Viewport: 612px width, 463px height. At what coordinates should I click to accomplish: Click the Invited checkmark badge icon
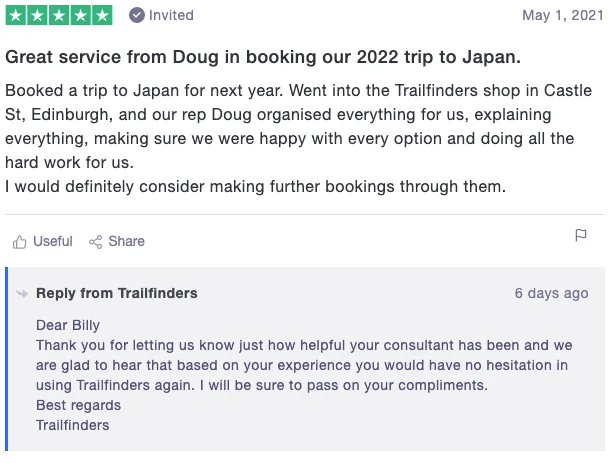tap(136, 15)
